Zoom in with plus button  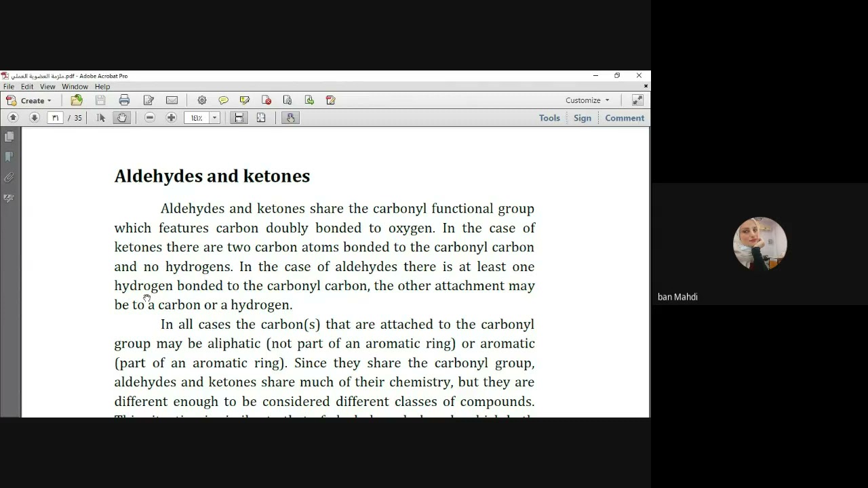click(171, 118)
